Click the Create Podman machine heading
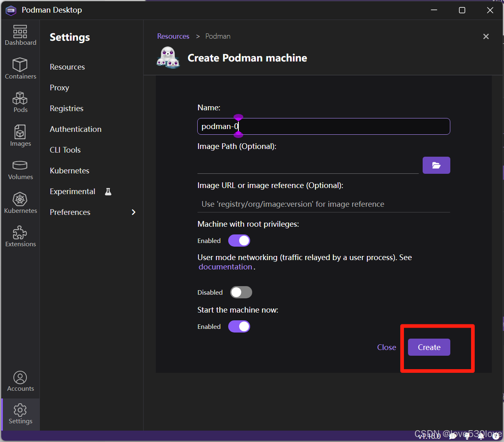Viewport: 504px width, 442px height. pos(247,58)
